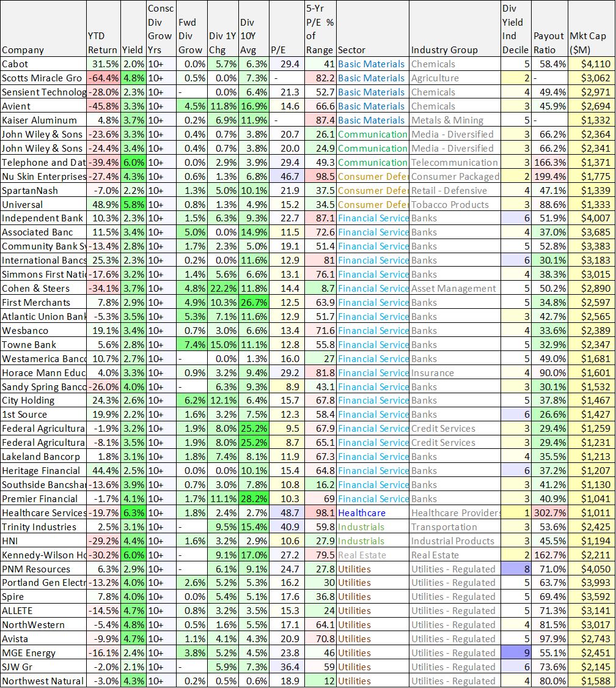The width and height of the screenshot is (616, 688).
Task: Select the International Bancshares company cell
Action: pos(43,260)
